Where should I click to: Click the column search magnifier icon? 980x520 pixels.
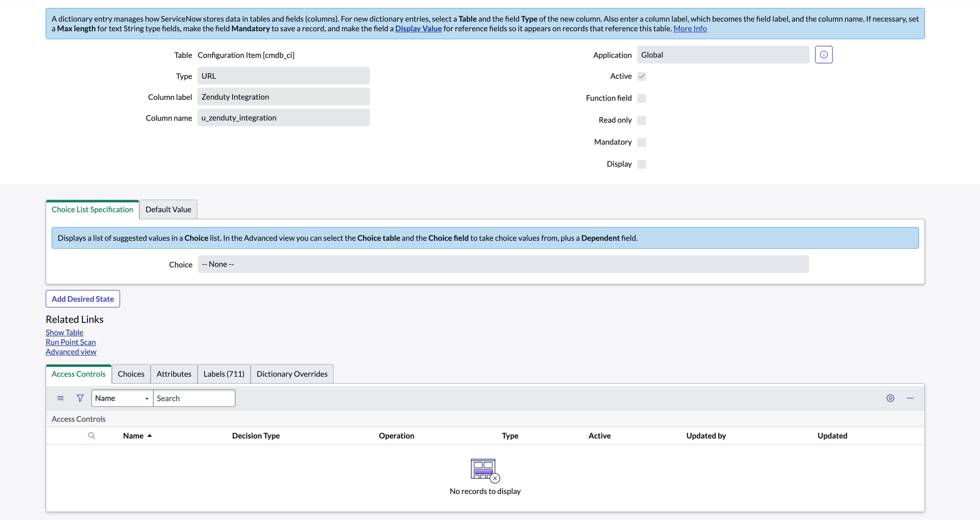click(x=92, y=436)
